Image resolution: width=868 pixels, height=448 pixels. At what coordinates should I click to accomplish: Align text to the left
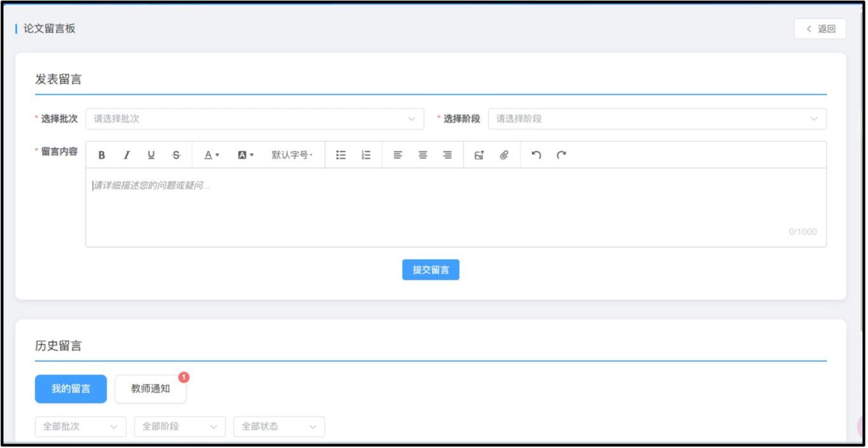(x=398, y=155)
